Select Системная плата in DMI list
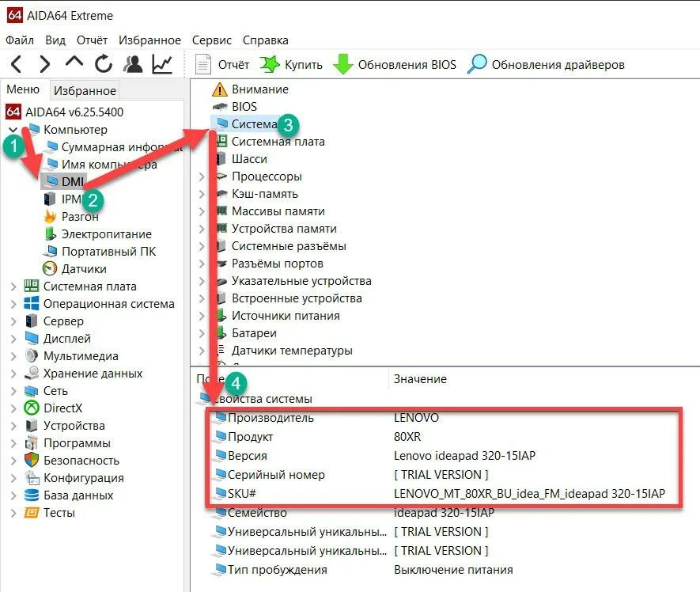Screen dimensions: 700x592 point(278,142)
